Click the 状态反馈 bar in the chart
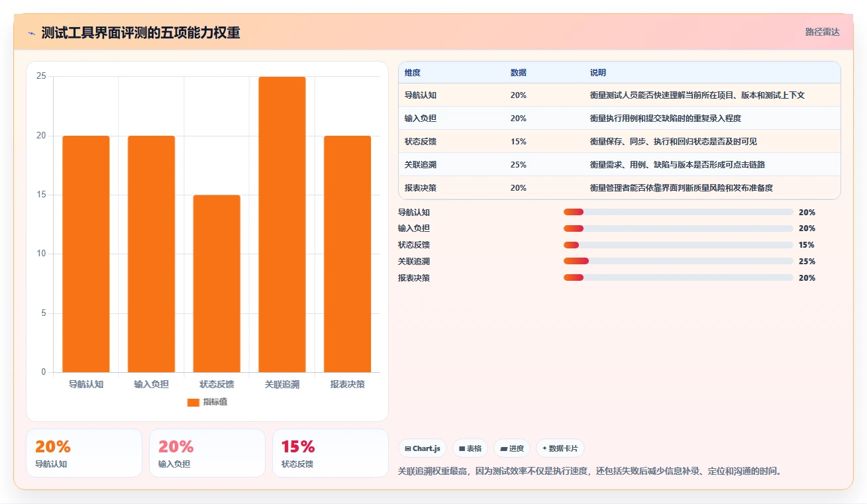This screenshot has height=504, width=867. click(x=217, y=283)
